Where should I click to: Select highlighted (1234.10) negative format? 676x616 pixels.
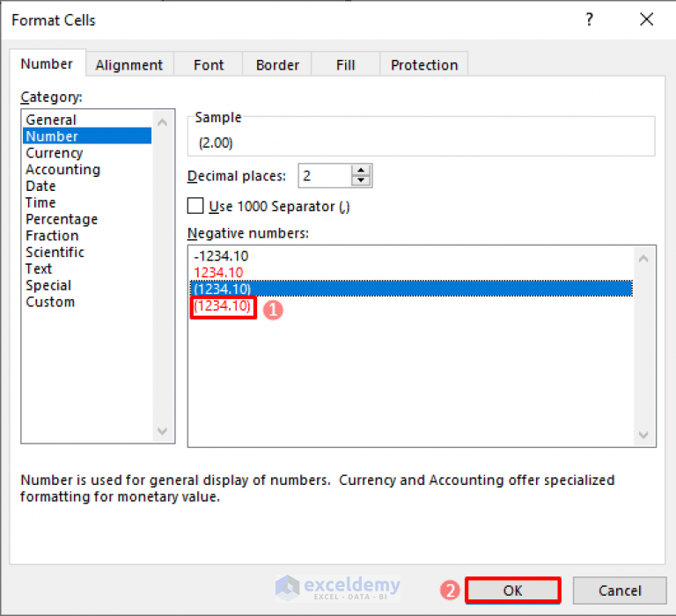point(411,289)
